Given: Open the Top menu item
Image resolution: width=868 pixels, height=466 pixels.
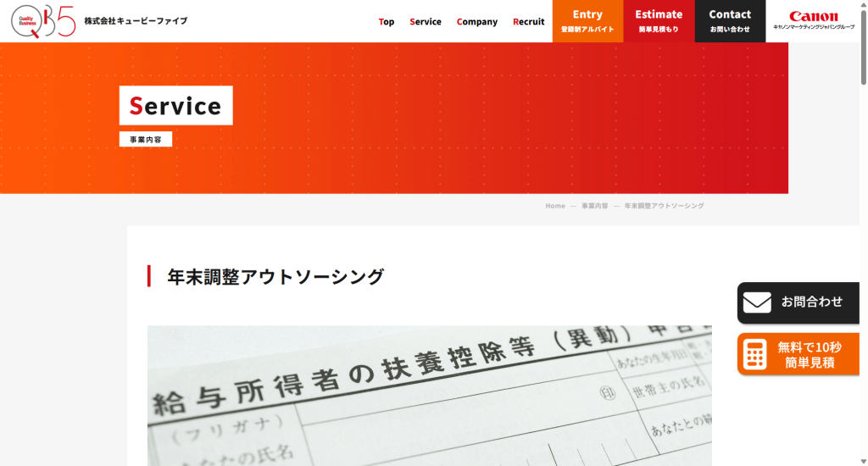Looking at the screenshot, I should coord(387,21).
